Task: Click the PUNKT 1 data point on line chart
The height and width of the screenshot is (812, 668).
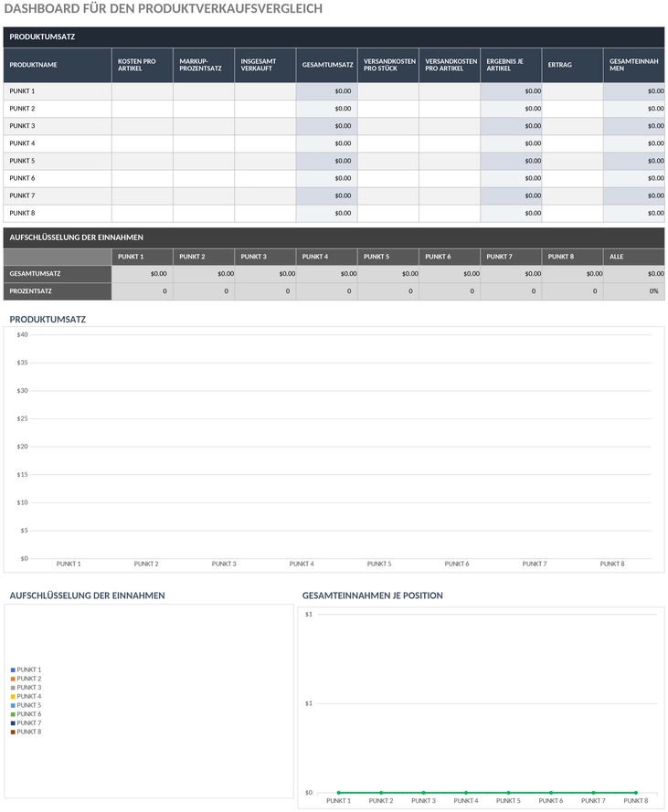Action: point(339,793)
